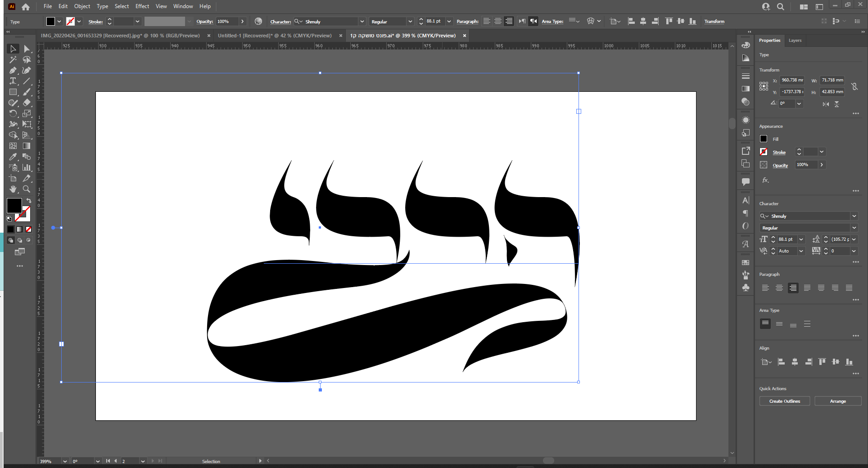The height and width of the screenshot is (468, 868).
Task: Enable Draw Behind mode
Action: [20, 240]
